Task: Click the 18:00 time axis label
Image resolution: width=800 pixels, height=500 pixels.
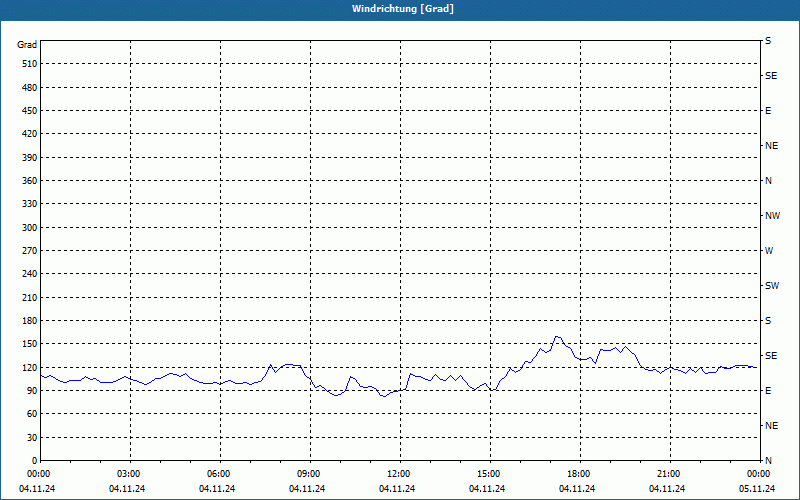Action: click(579, 474)
